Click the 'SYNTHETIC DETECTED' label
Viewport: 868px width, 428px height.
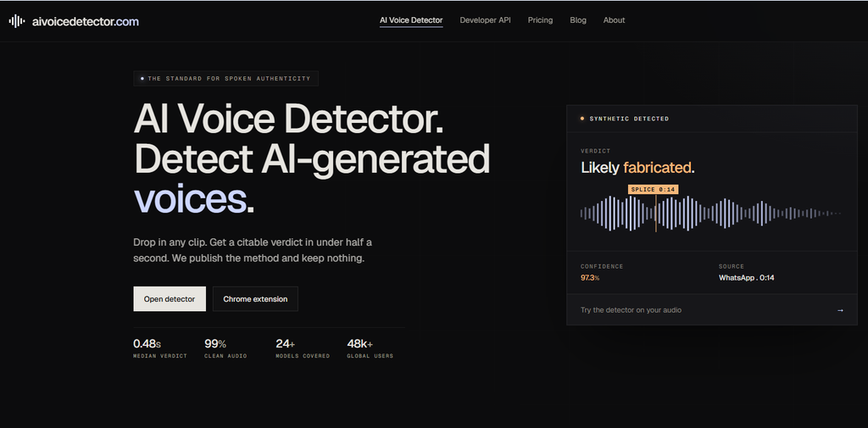click(629, 119)
